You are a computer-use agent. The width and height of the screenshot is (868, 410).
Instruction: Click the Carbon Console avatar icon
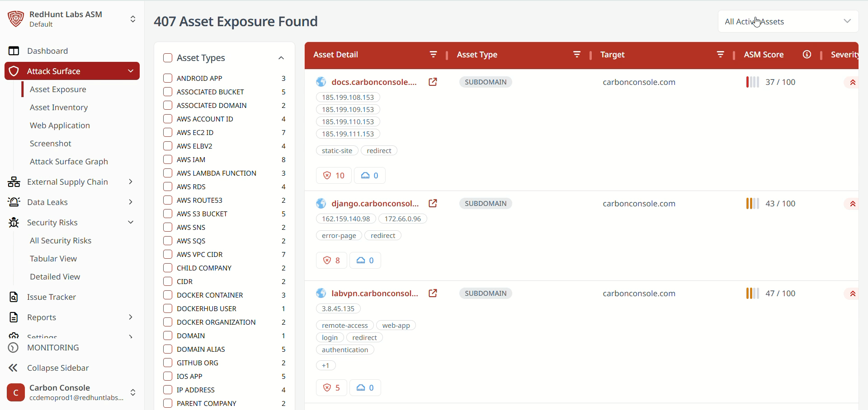click(x=16, y=392)
